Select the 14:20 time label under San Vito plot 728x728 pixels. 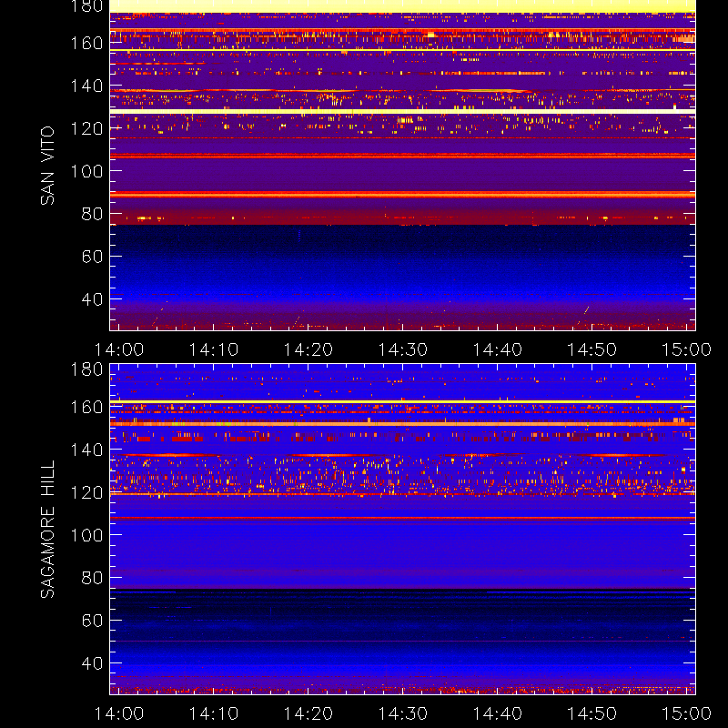click(x=308, y=349)
